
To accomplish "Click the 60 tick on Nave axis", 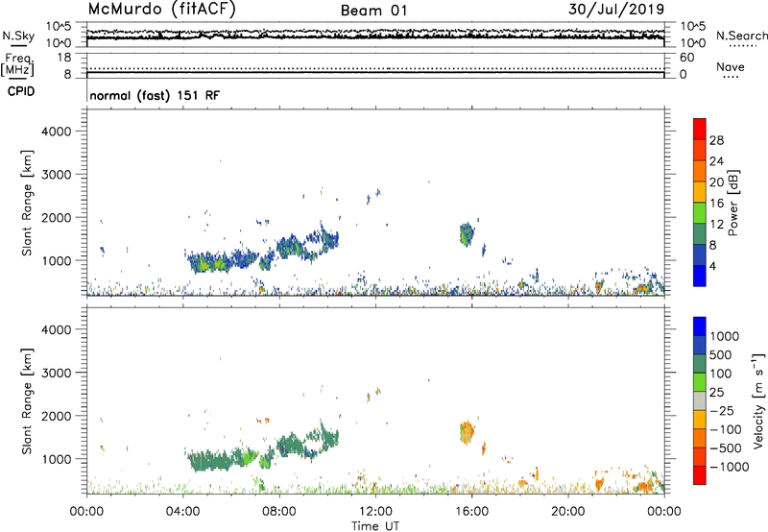I will pyautogui.click(x=687, y=58).
